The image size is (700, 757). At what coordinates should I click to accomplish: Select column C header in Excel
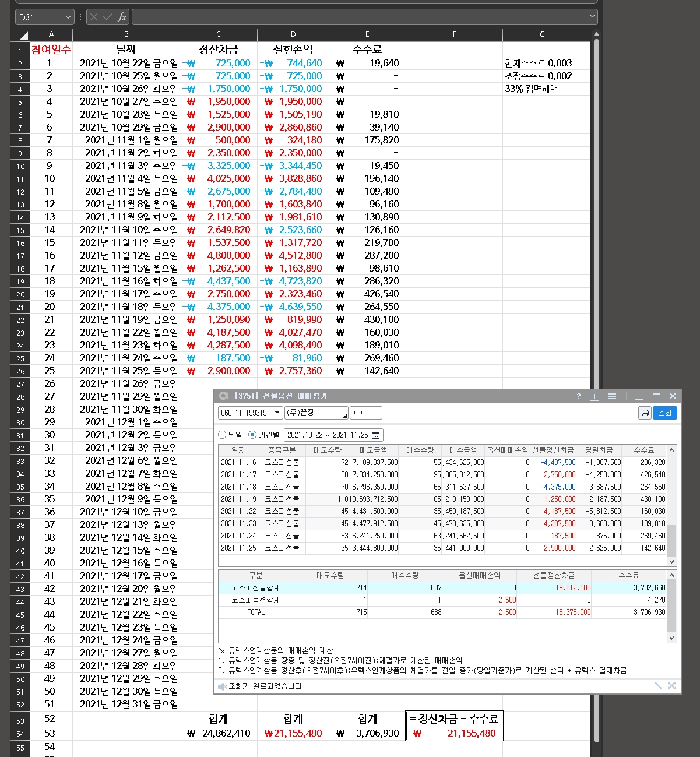pos(219,34)
